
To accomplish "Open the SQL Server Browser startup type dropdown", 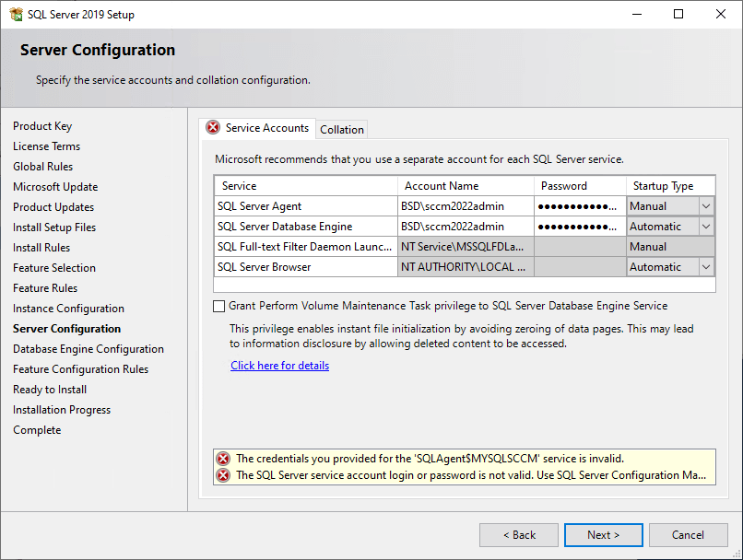I will point(706,267).
